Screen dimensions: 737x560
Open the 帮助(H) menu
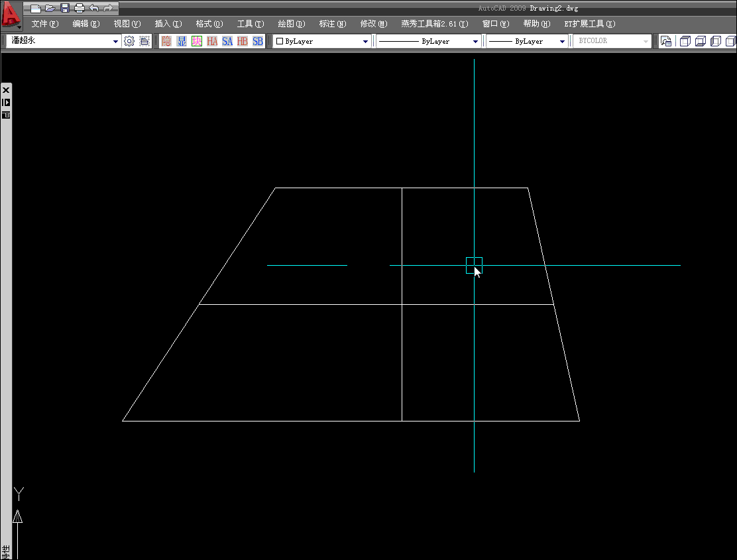pos(537,23)
